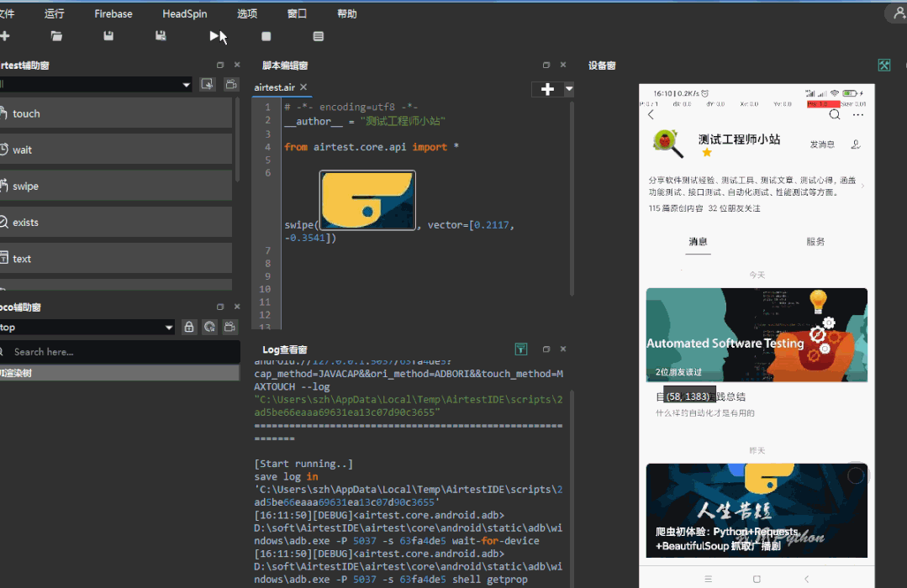Expand the account description chevron on phone
This screenshot has height=588, width=907.
(862, 186)
